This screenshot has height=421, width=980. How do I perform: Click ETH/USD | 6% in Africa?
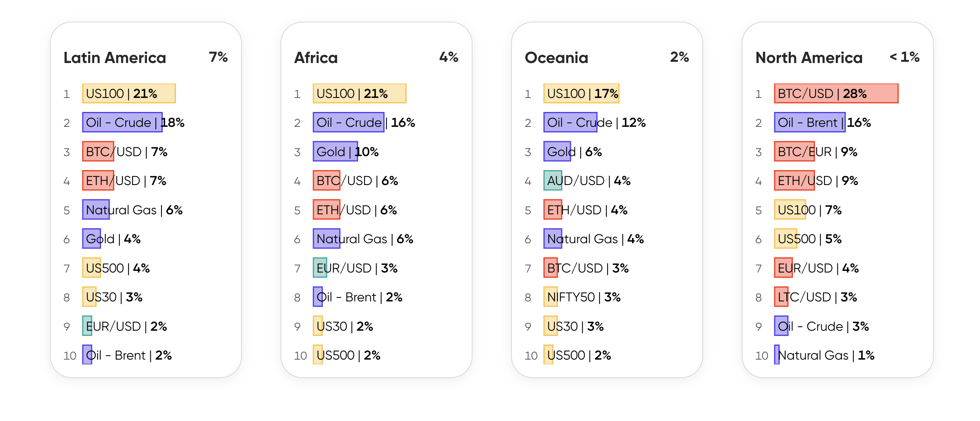pos(355,210)
